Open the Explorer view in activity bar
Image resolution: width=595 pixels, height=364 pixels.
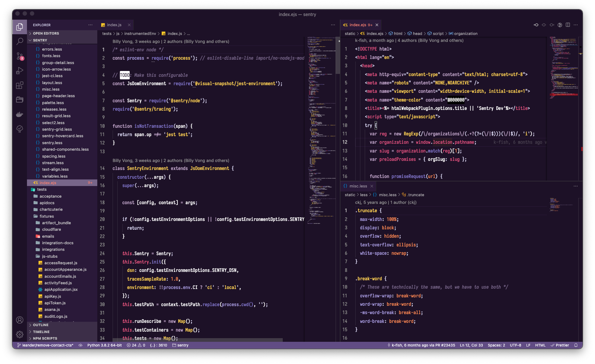[20, 27]
